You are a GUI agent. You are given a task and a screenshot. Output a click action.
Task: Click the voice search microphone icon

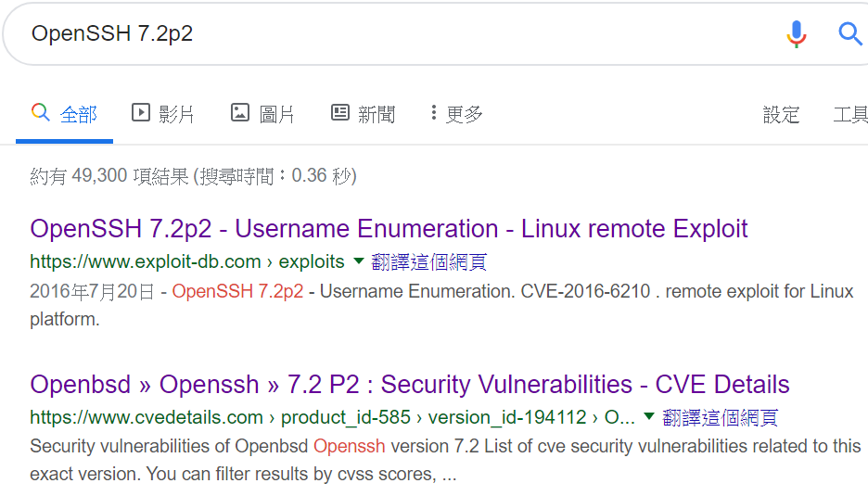pos(797,33)
